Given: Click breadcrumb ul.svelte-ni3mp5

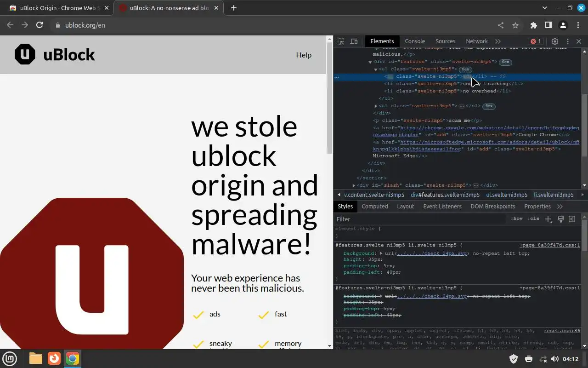Looking at the screenshot, I should click(507, 195).
